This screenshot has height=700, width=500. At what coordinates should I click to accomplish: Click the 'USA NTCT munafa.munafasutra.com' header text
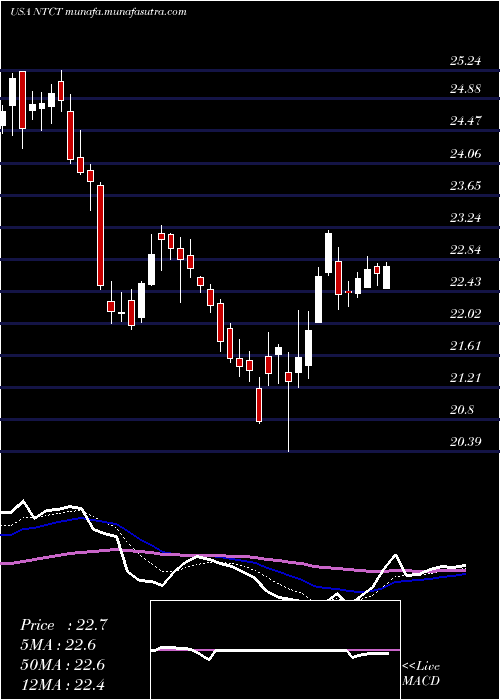point(97,12)
